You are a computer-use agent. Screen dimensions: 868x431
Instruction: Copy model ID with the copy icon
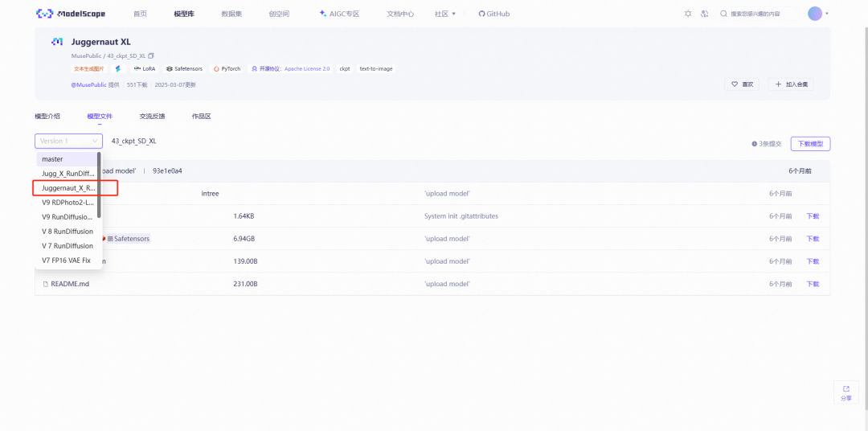pos(151,56)
